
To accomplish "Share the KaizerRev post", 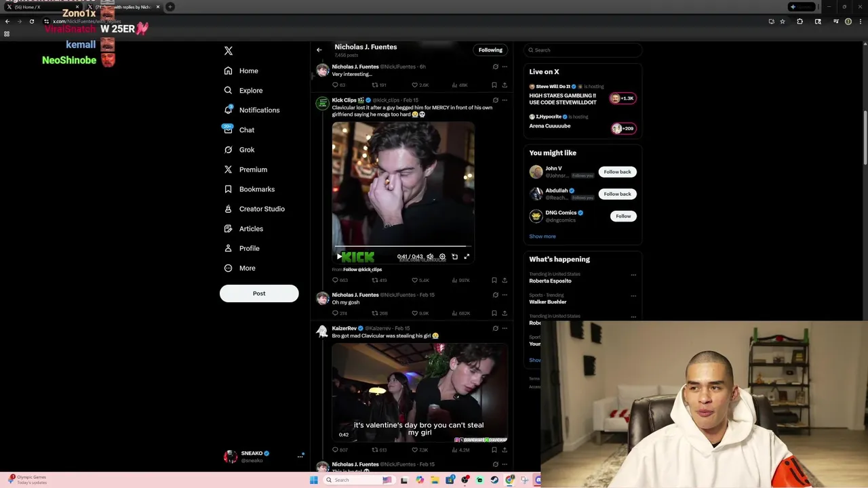I will (x=505, y=450).
